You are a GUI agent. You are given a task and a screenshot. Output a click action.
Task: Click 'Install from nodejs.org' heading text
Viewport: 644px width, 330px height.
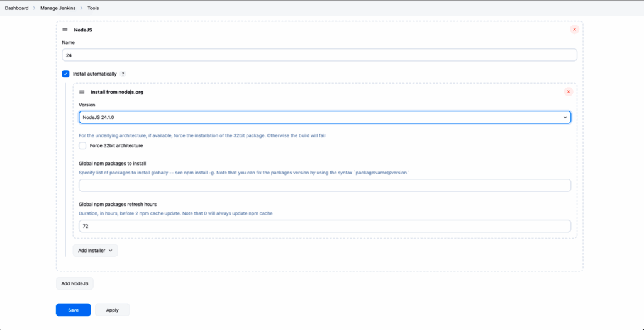click(117, 92)
